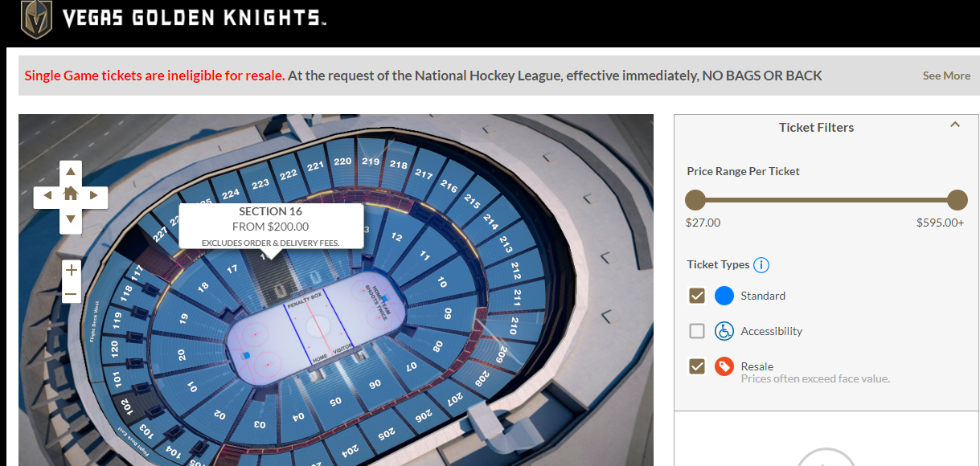Screen dimensions: 980x466
Task: Select section 205 on the arena map
Action: (x=387, y=432)
